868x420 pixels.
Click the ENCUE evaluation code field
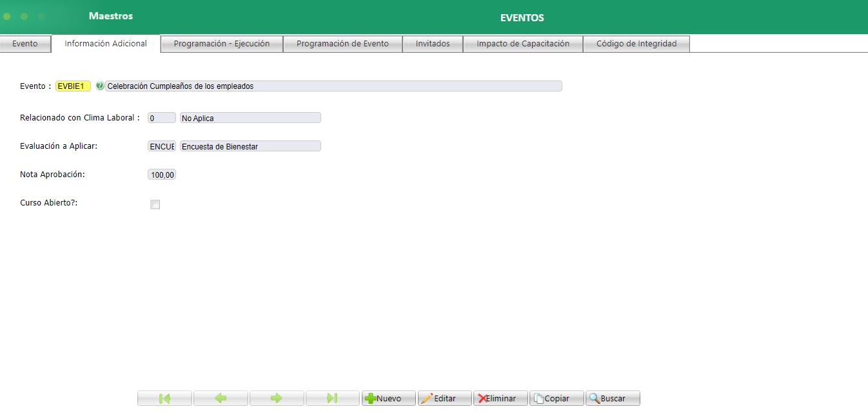[161, 146]
